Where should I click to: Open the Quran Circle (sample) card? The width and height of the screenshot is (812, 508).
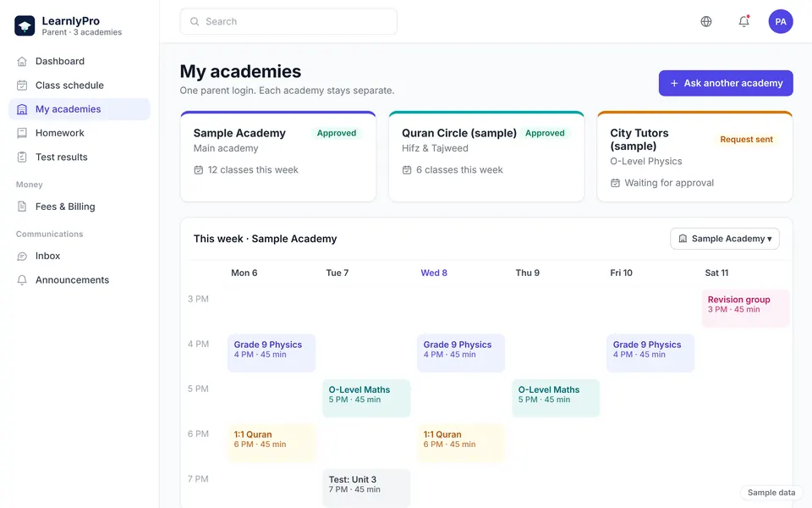[x=486, y=157]
